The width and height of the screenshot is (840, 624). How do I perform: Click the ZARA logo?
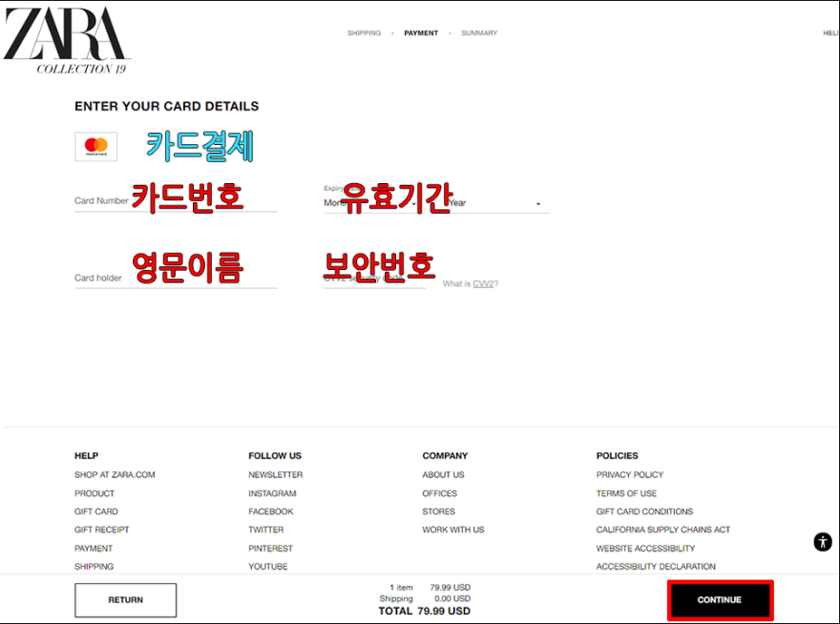[x=67, y=41]
